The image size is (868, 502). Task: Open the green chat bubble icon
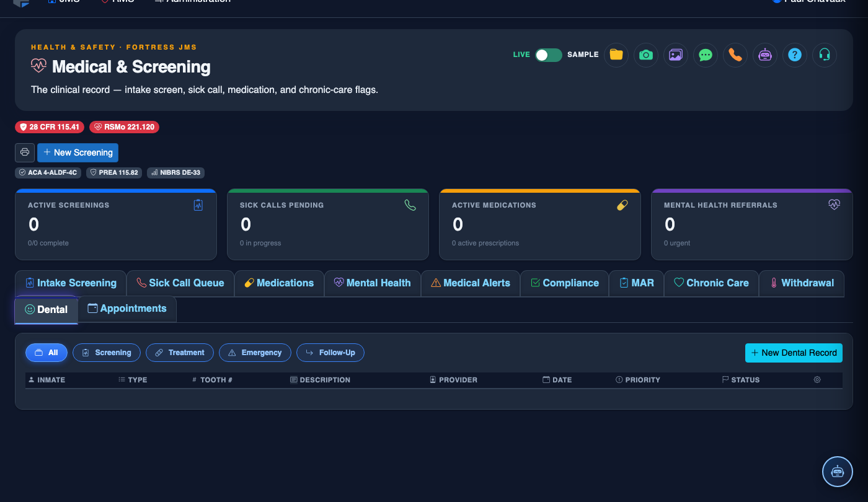705,55
